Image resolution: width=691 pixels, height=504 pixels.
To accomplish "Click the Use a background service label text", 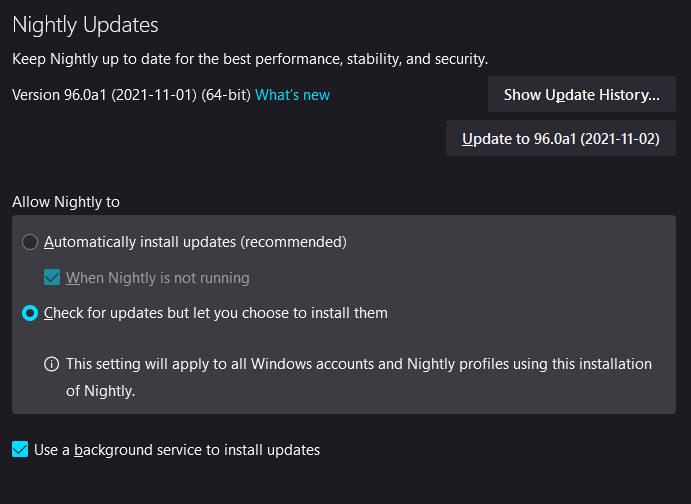I will tap(177, 450).
